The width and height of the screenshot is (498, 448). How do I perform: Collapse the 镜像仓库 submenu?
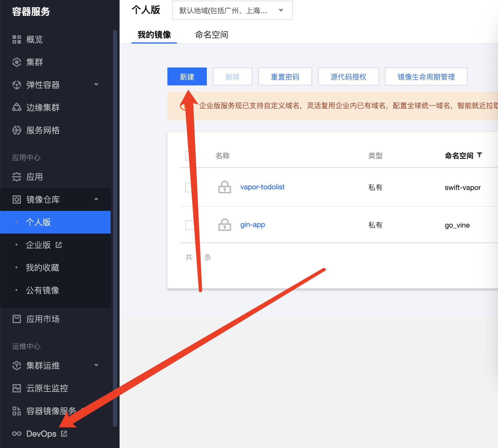96,200
